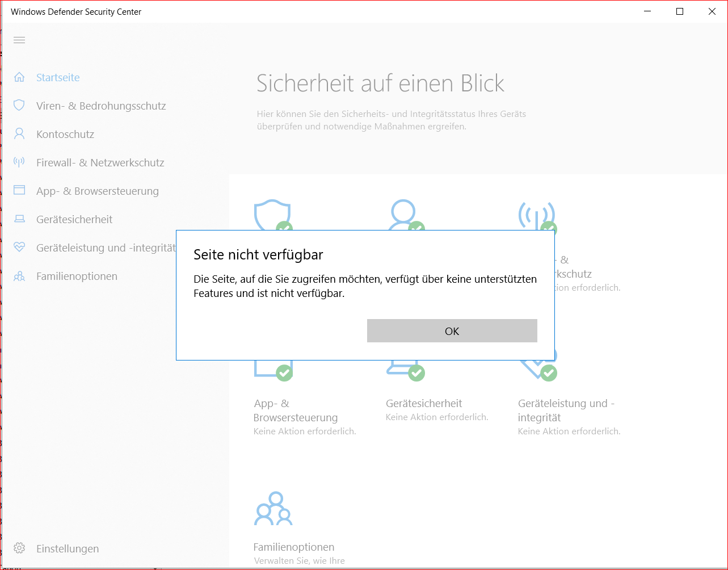Select Startseite in the sidebar
The height and width of the screenshot is (570, 728).
58,77
